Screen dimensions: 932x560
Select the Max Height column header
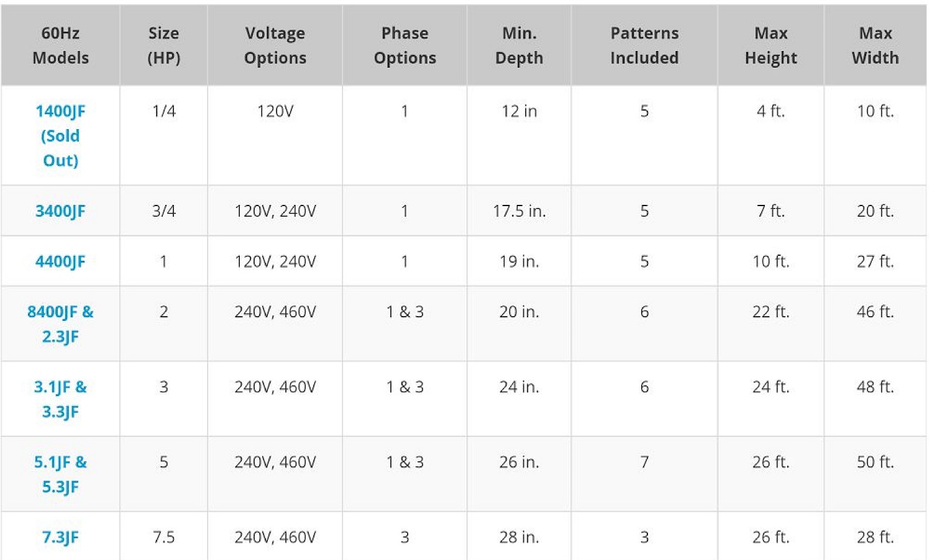click(x=770, y=45)
